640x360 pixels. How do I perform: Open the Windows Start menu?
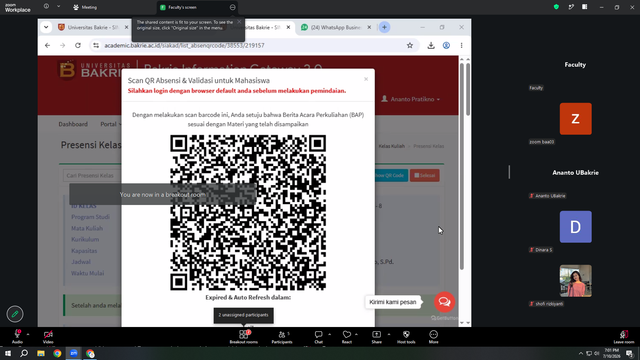(x=8, y=353)
